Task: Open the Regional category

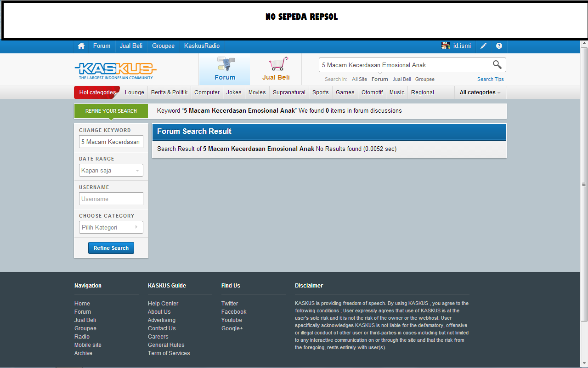Action: click(423, 92)
